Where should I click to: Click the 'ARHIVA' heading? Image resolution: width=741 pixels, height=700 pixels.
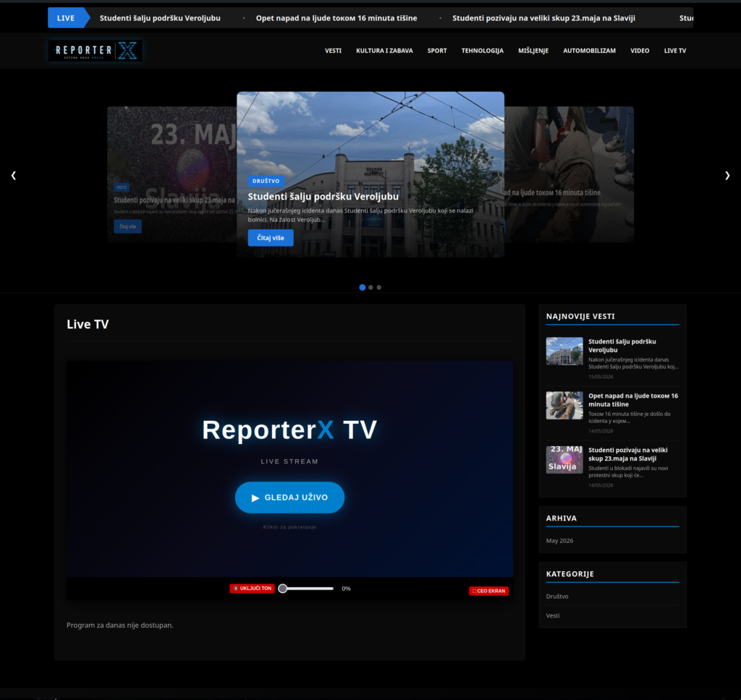tap(562, 518)
